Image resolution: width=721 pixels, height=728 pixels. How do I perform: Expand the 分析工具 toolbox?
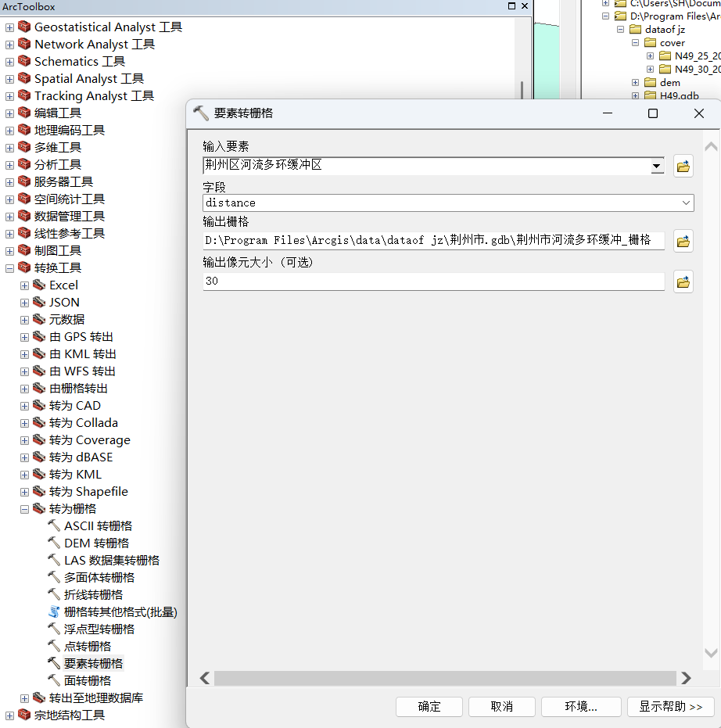click(9, 165)
